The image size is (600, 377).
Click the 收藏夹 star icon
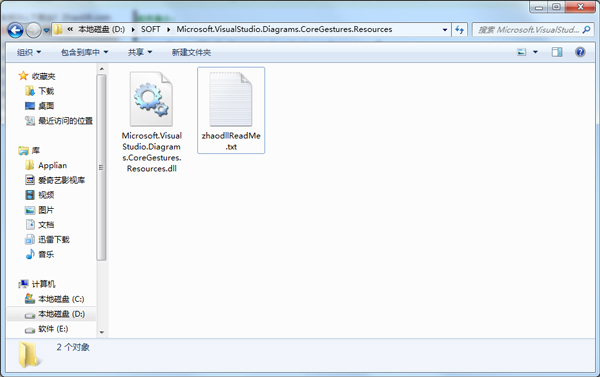pos(23,76)
